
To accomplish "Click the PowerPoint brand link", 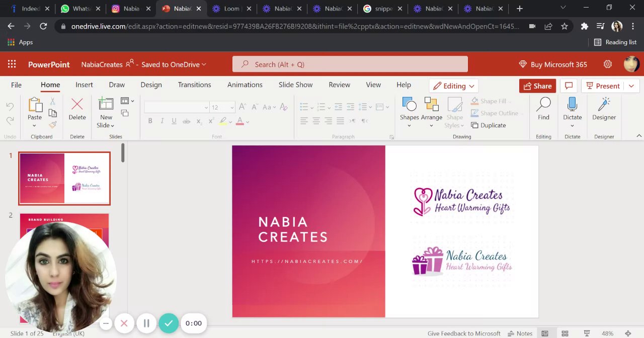I will [x=49, y=64].
